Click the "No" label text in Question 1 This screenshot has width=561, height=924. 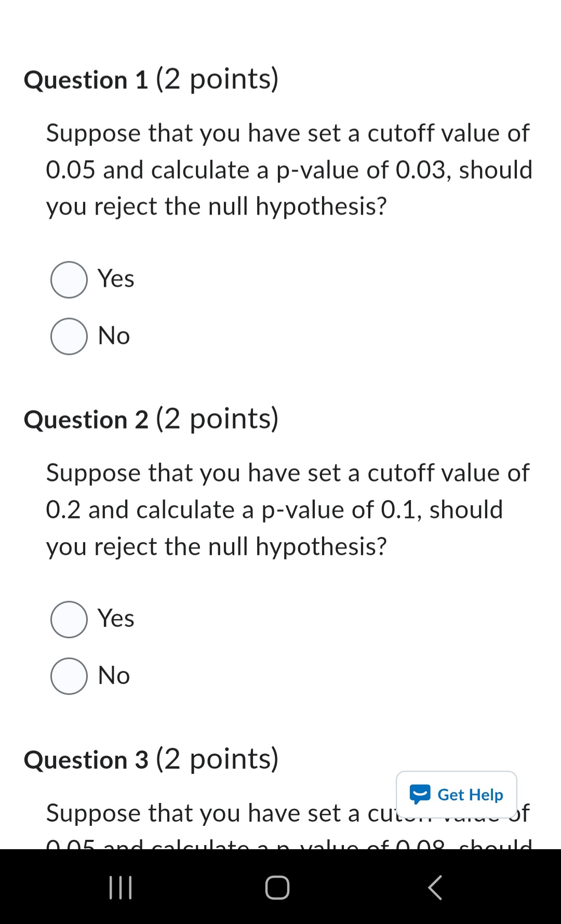[114, 336]
